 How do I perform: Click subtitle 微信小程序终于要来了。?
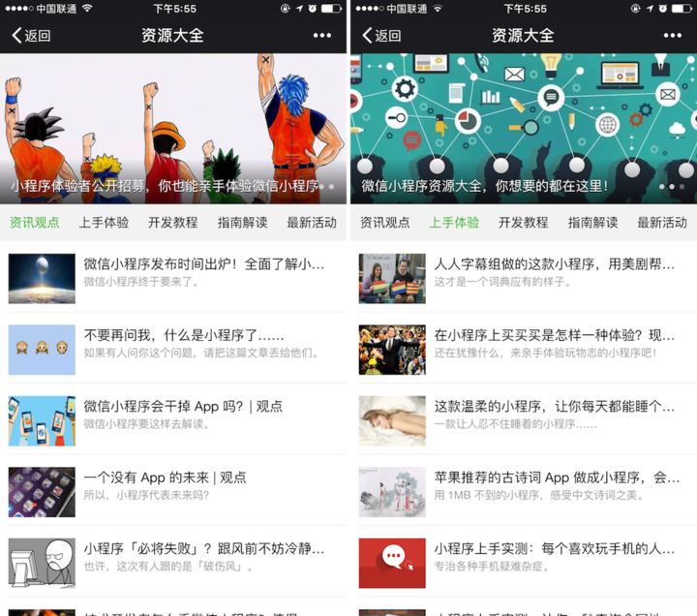tap(141, 282)
